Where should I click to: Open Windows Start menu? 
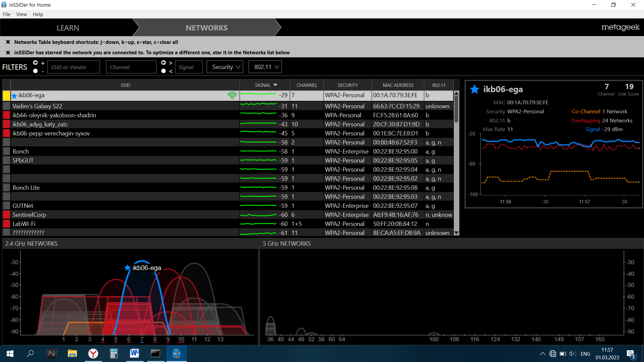pyautogui.click(x=10, y=354)
